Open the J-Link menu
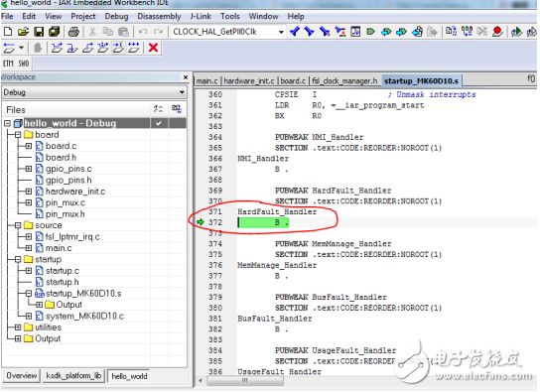Viewport: 540px width, 392px height. coord(201,16)
